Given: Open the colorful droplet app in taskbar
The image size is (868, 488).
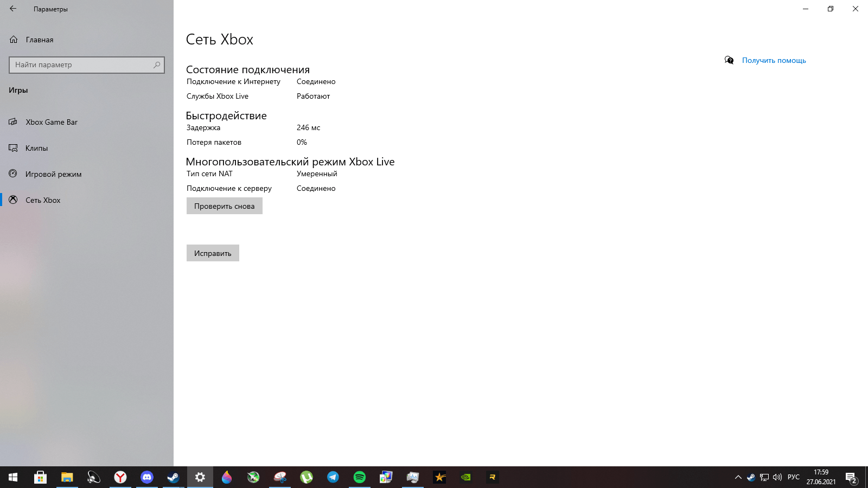Looking at the screenshot, I should [x=227, y=477].
